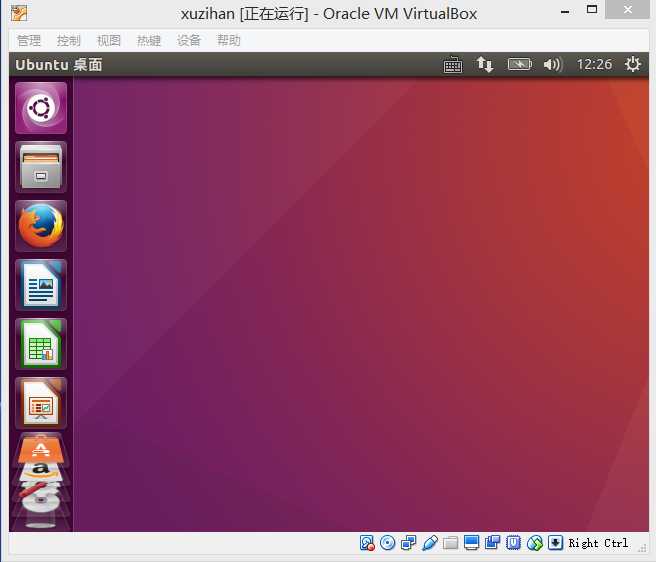The width and height of the screenshot is (656, 562).
Task: Open the 帮助 menu
Action: point(229,41)
